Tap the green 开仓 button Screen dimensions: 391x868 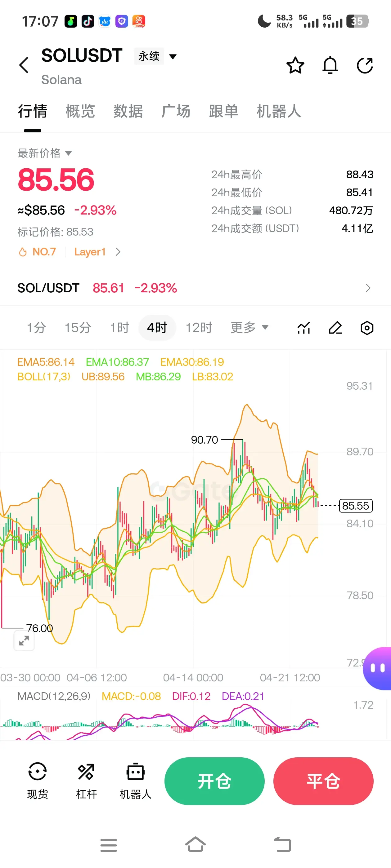coord(214,781)
